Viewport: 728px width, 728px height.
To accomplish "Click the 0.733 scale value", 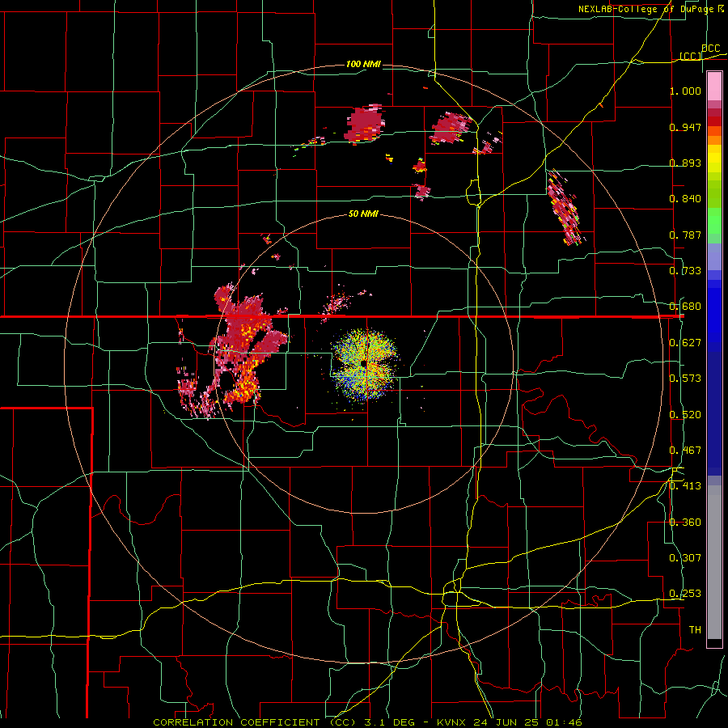I will [685, 271].
